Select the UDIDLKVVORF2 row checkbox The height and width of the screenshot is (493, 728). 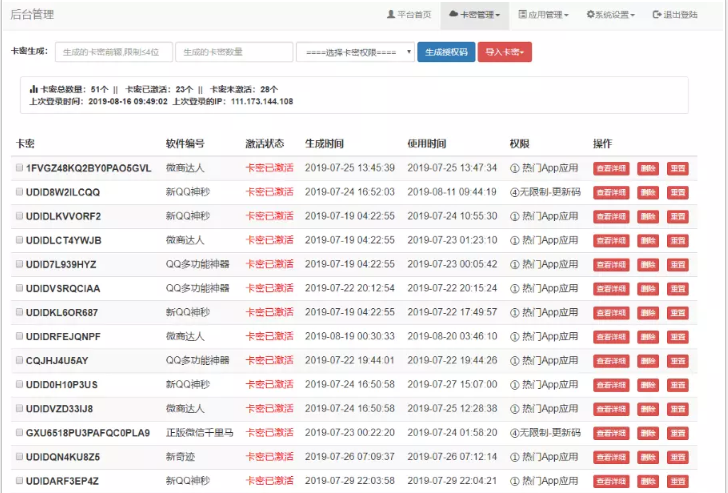[x=19, y=216]
